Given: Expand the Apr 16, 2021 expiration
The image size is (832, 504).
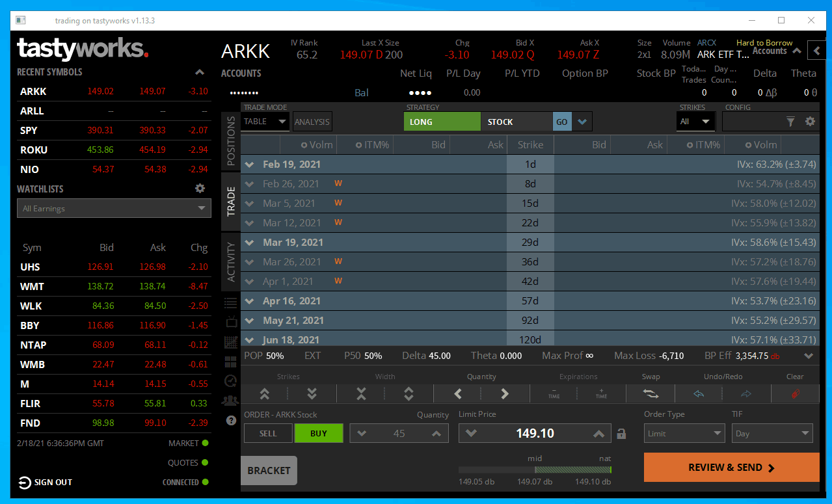Looking at the screenshot, I should click(249, 301).
